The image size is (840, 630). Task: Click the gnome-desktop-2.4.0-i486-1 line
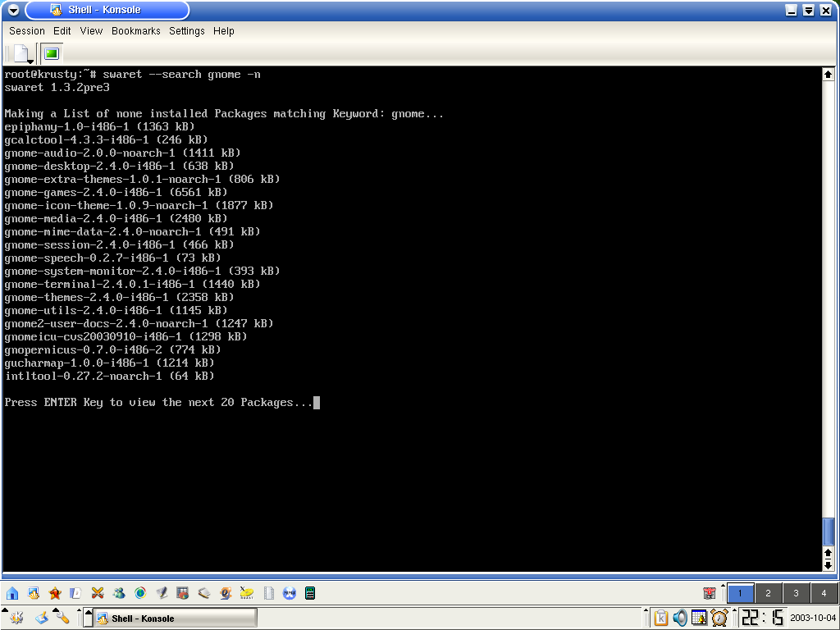click(x=120, y=166)
